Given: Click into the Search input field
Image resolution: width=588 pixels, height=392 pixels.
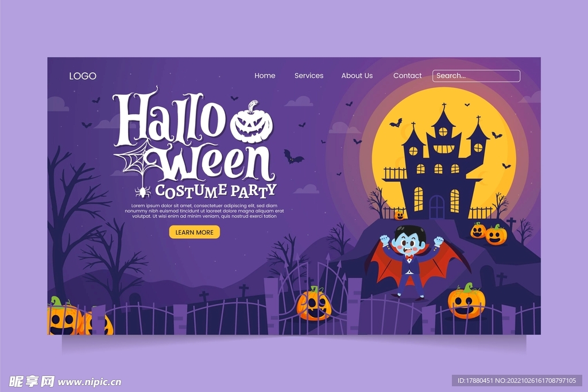Looking at the screenshot, I should (476, 76).
